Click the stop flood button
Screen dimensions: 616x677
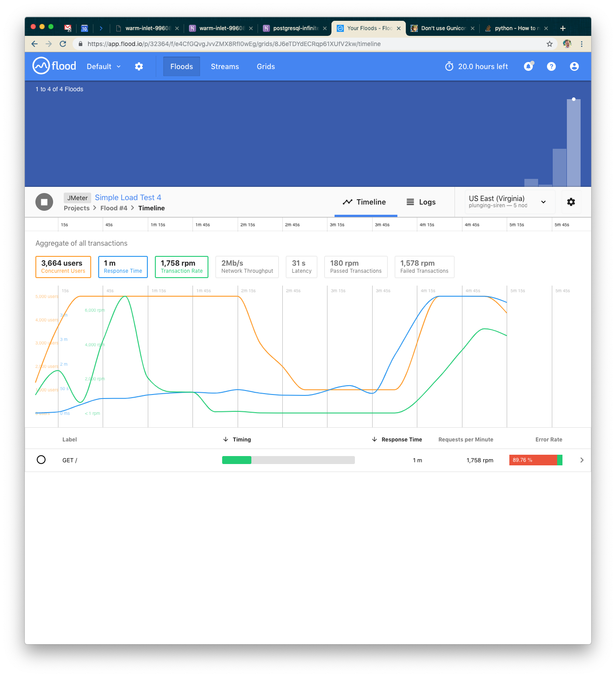[44, 202]
